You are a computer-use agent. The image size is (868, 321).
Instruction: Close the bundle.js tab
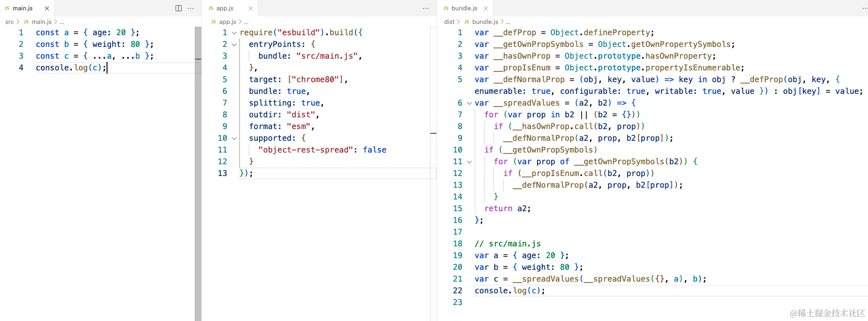pos(486,8)
